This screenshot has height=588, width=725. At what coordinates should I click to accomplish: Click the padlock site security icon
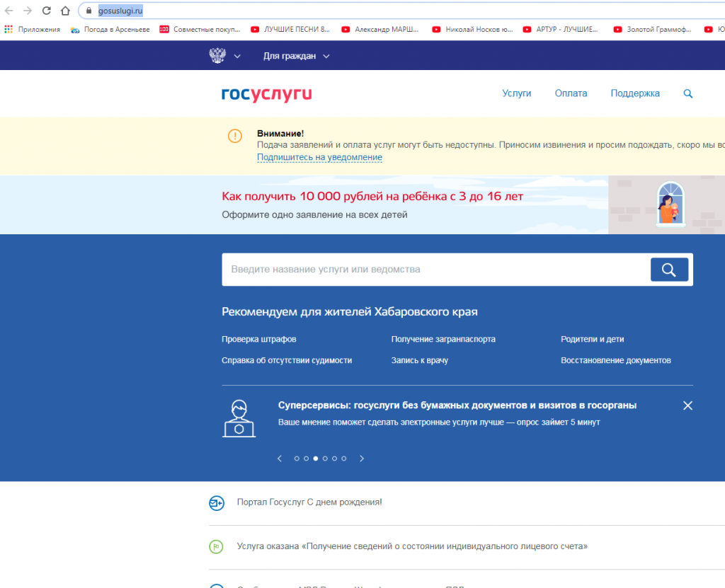[x=89, y=11]
